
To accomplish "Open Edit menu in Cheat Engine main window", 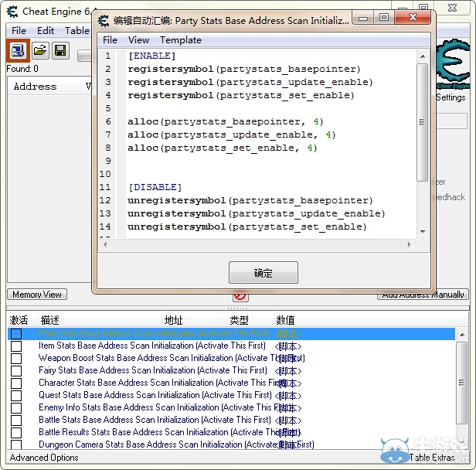I will coord(46,31).
